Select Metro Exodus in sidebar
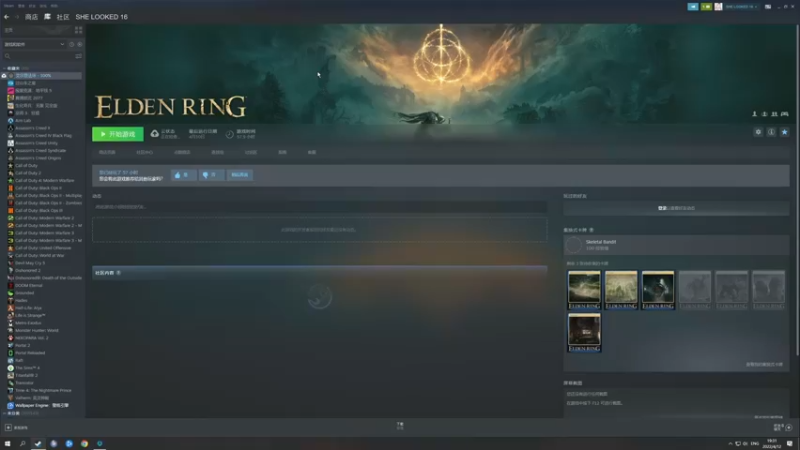 tap(28, 323)
